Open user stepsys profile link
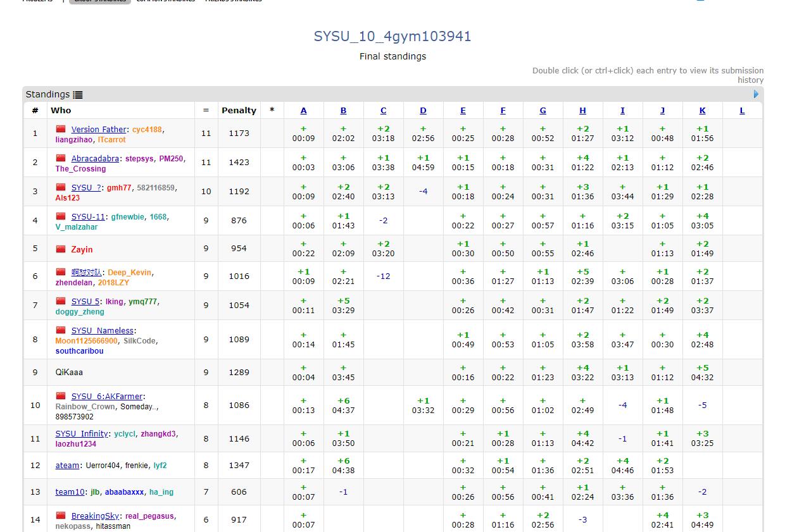Image resolution: width=785 pixels, height=532 pixels. [139, 159]
